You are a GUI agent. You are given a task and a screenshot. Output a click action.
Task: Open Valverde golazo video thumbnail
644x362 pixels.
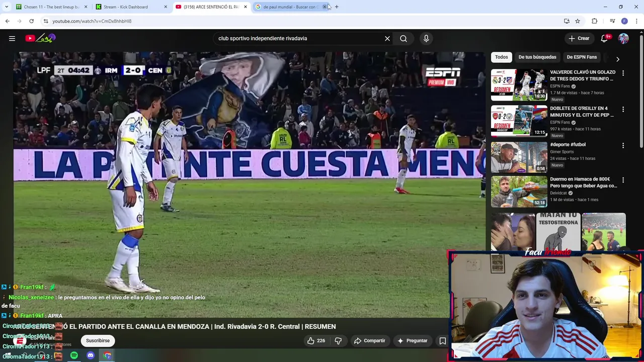[x=519, y=84]
